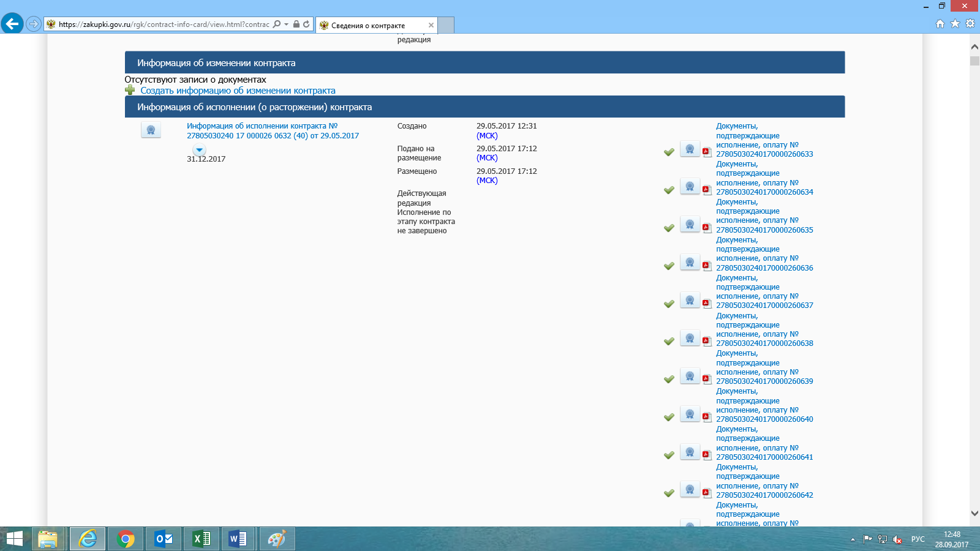Screen dimensions: 980x551
Task: Refresh the page with the reload icon
Action: point(306,24)
